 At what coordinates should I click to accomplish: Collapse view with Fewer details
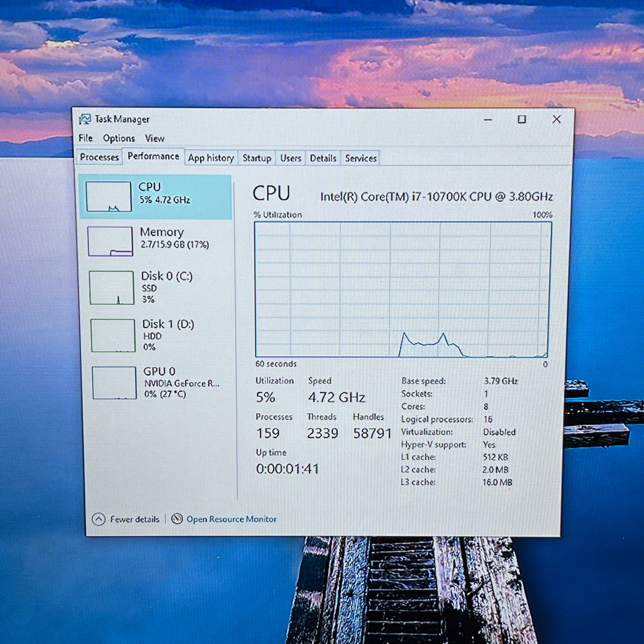coord(126,519)
